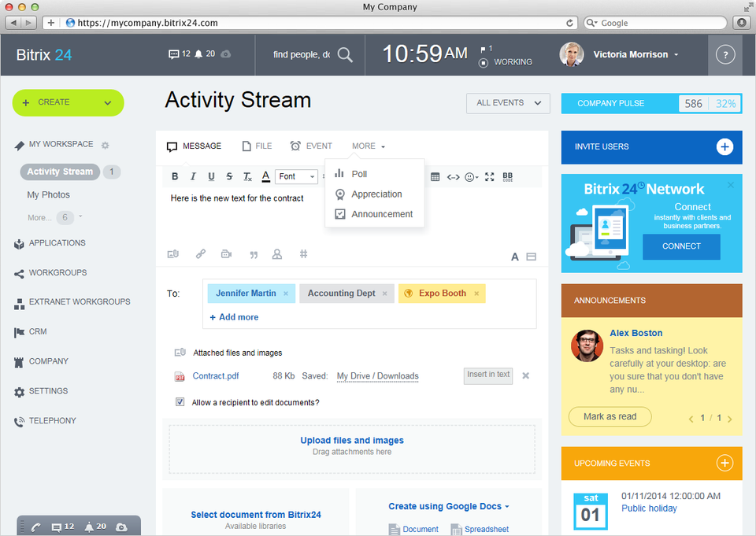Click the strikethrough formatting icon
Viewport: 756px width, 536px height.
(229, 177)
